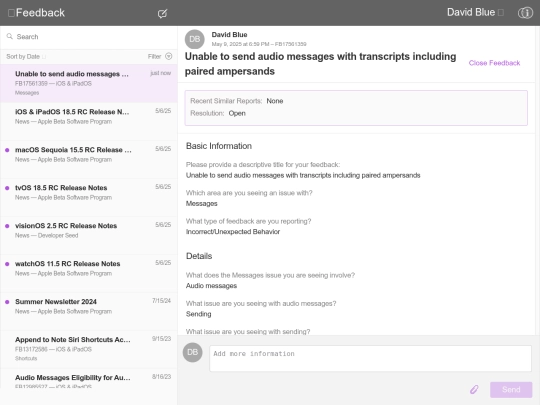Image resolution: width=540 pixels, height=405 pixels.
Task: Open Append to Note Siri Shortcuts feedback
Action: coord(89,349)
